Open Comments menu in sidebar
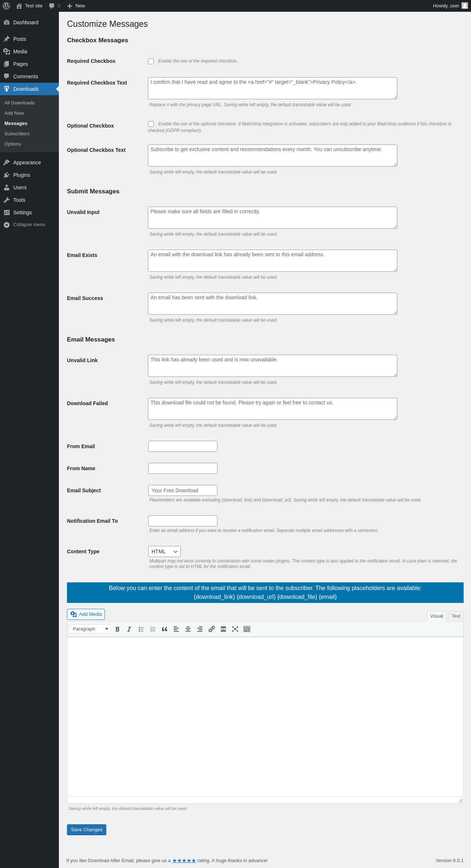The height and width of the screenshot is (868, 471). click(x=29, y=76)
